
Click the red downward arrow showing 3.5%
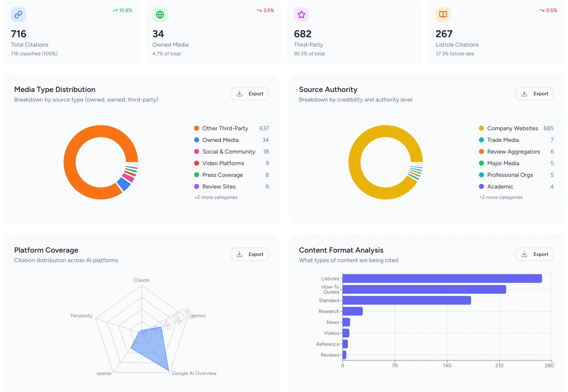pyautogui.click(x=258, y=10)
